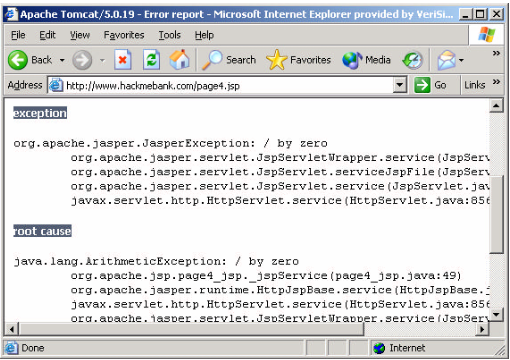510x360 pixels.
Task: Open the Help menu
Action: pyautogui.click(x=204, y=35)
